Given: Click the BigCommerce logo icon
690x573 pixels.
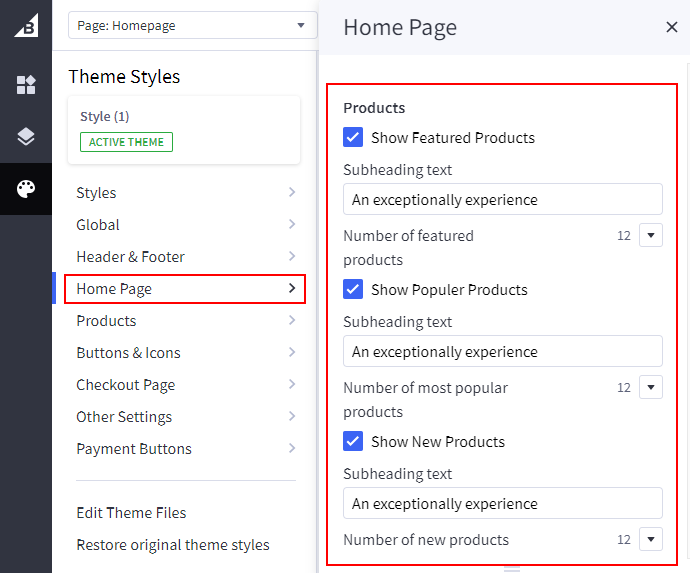Looking at the screenshot, I should [26, 26].
